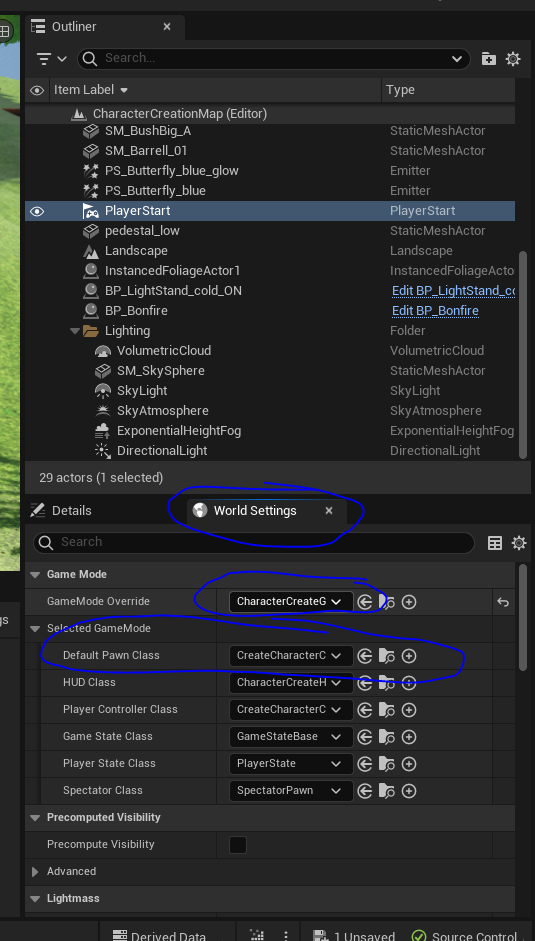The image size is (535, 941).
Task: Collapse the Precomputed Visibility section
Action: pos(35,817)
